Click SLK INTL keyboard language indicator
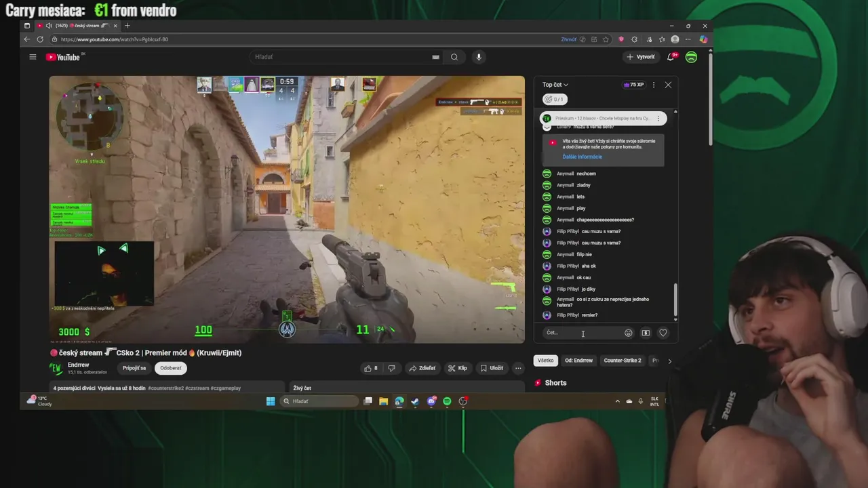The height and width of the screenshot is (488, 868). [x=654, y=401]
